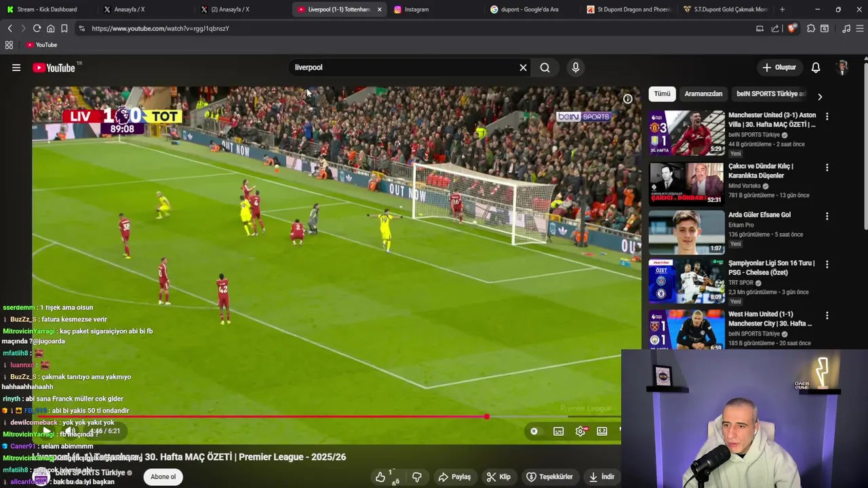Select the Aramanızdan filter chip
This screenshot has width=868, height=488.
[703, 94]
